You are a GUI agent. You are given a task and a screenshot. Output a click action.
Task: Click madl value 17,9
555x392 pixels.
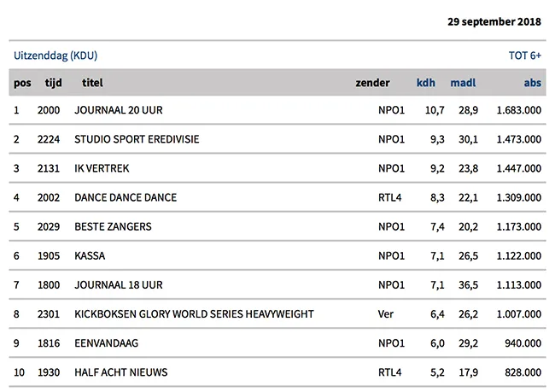click(468, 372)
